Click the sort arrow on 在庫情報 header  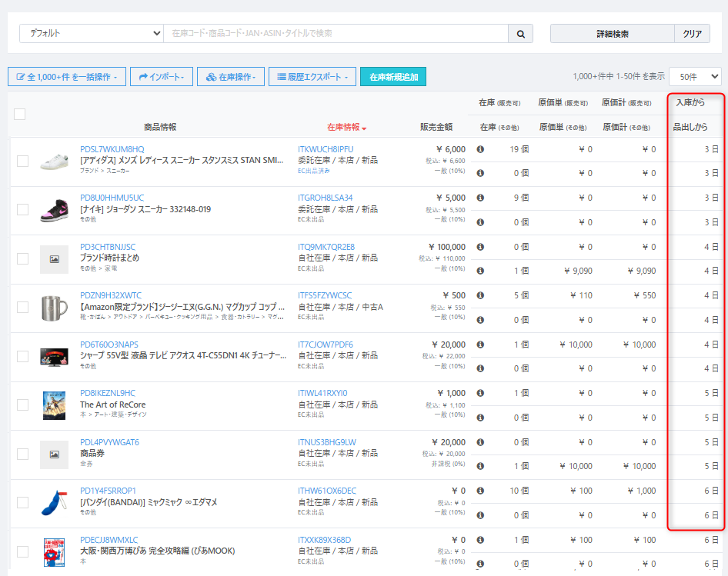[364, 128]
